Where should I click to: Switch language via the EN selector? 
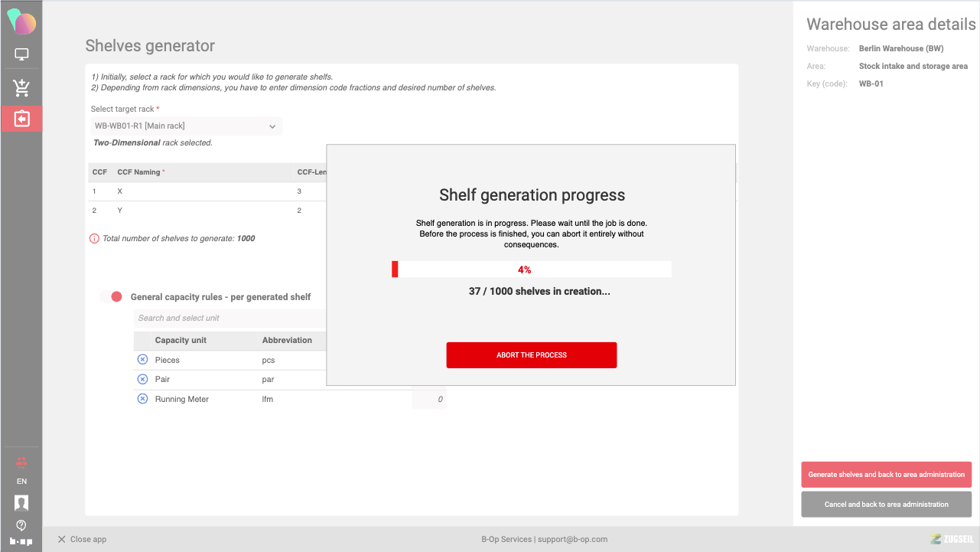pos(21,482)
